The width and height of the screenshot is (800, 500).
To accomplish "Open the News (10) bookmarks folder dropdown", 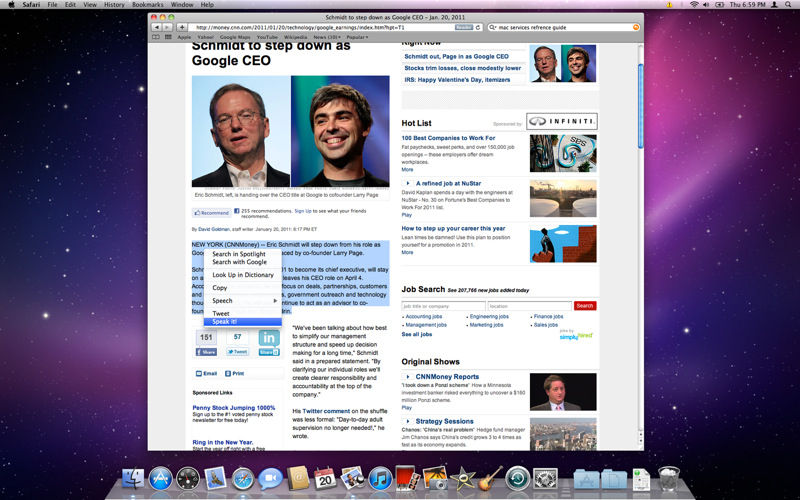I will (x=327, y=37).
